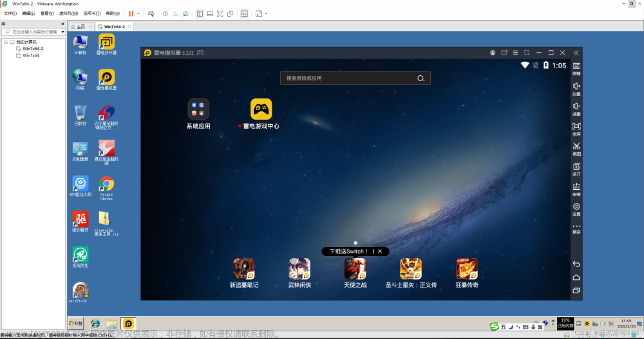Open the Windows 开始 start button

pos(76,324)
